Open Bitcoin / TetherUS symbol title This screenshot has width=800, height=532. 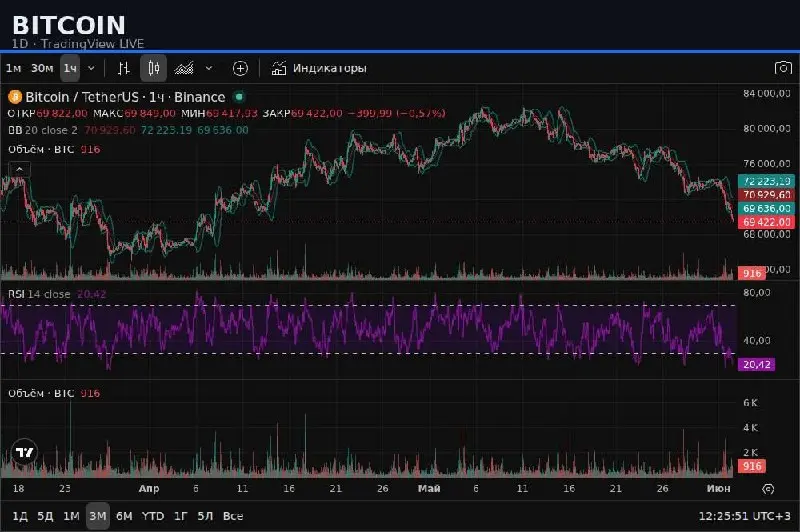tap(125, 97)
